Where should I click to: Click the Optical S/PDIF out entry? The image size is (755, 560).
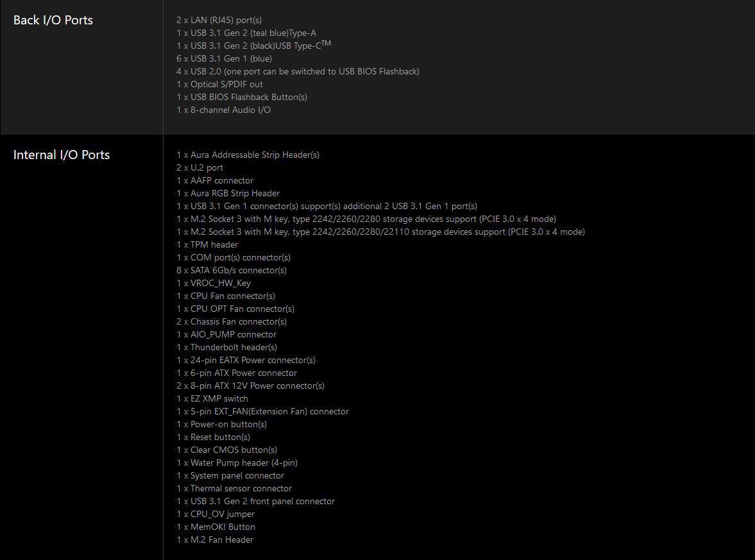(x=219, y=84)
